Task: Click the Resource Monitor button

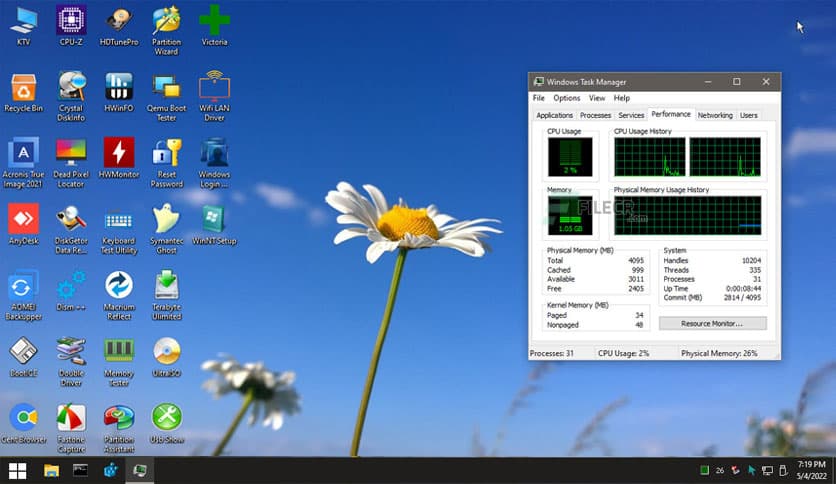Action: click(712, 324)
